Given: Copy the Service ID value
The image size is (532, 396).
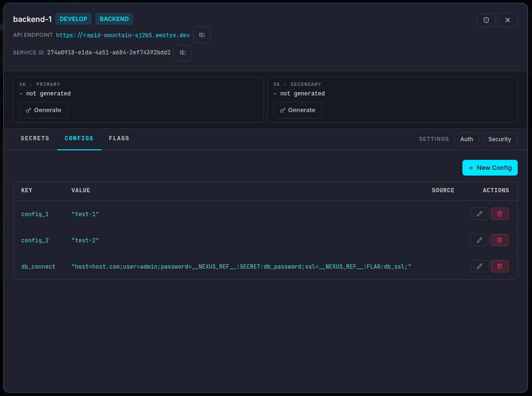Looking at the screenshot, I should point(183,52).
